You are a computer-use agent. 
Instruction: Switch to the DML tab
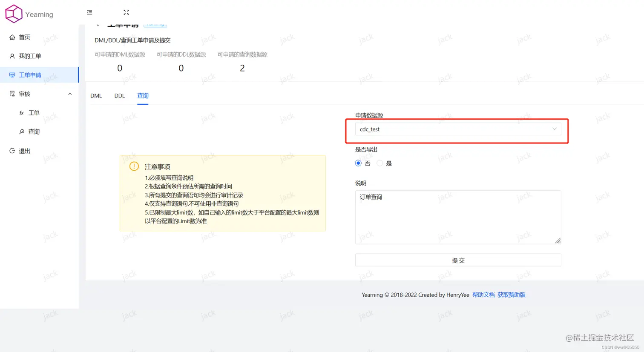coord(96,96)
